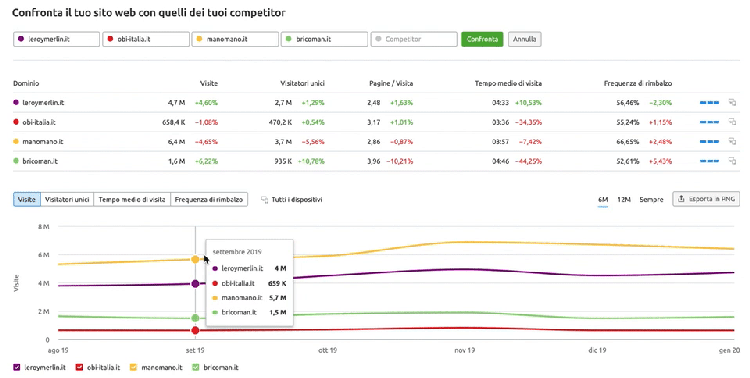Click the red dot in obi-italia.it field
This screenshot has width=750, height=378.
pyautogui.click(x=110, y=39)
